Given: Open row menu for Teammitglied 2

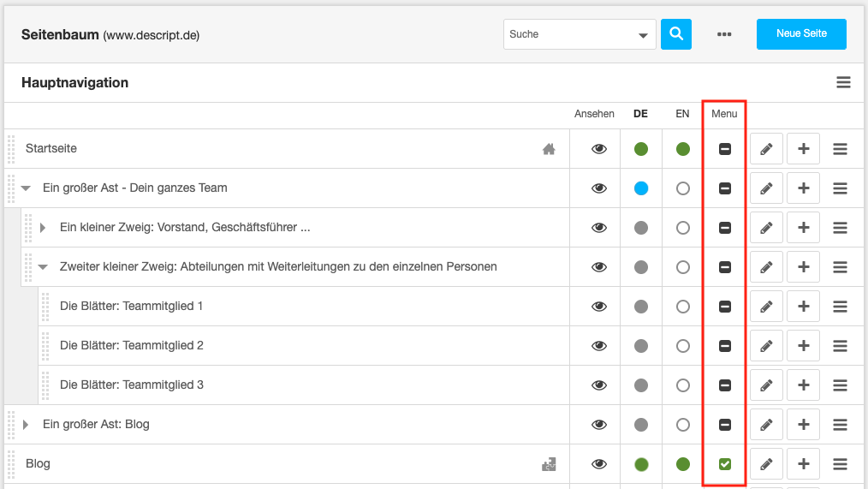Looking at the screenshot, I should [840, 346].
